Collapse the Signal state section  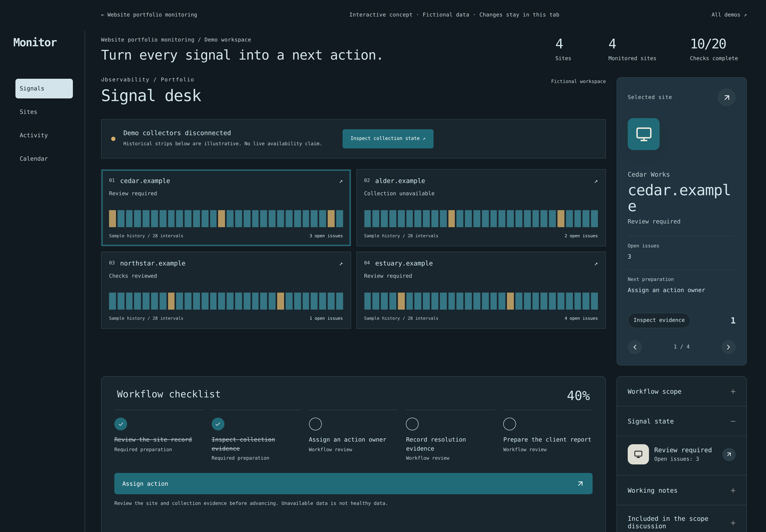(681, 421)
